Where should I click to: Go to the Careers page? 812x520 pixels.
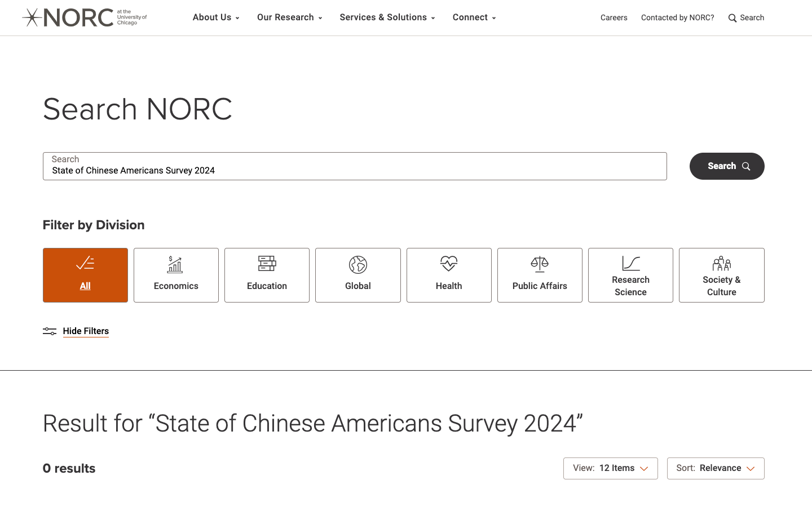coord(614,17)
